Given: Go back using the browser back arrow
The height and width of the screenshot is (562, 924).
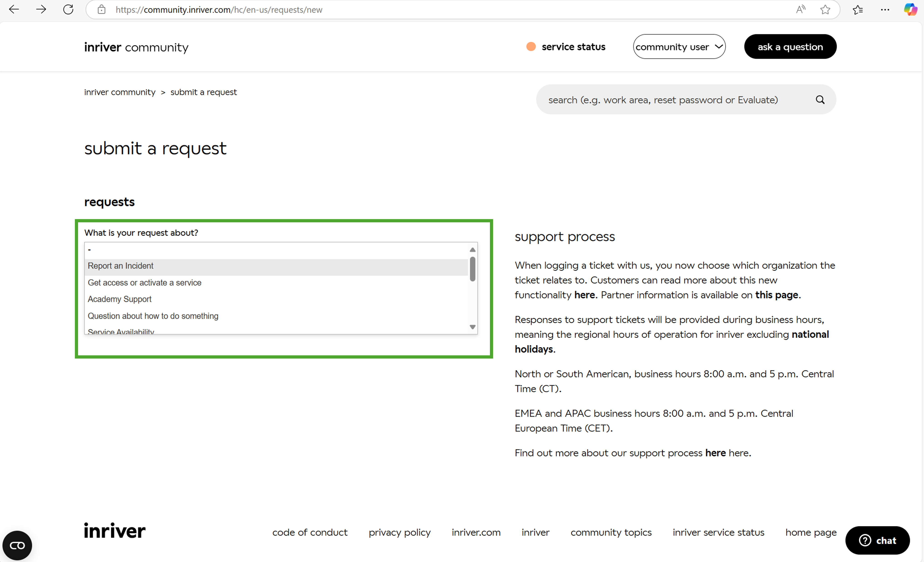Looking at the screenshot, I should [x=14, y=9].
